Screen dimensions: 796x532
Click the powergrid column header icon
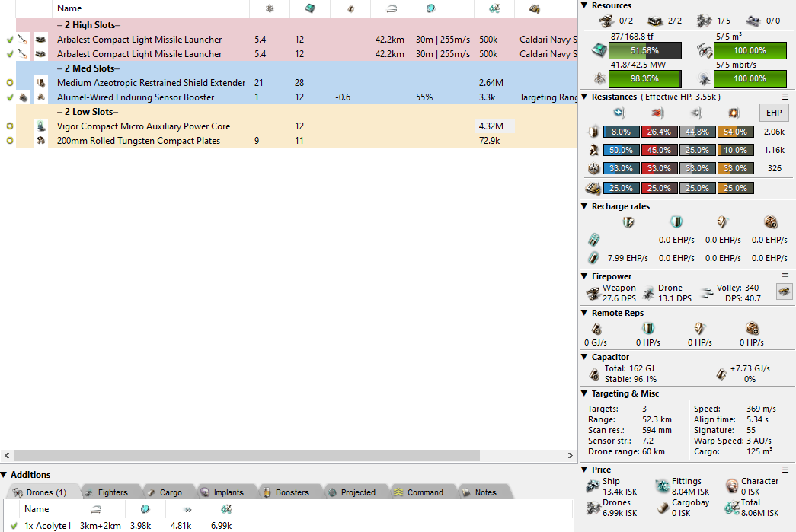point(269,8)
